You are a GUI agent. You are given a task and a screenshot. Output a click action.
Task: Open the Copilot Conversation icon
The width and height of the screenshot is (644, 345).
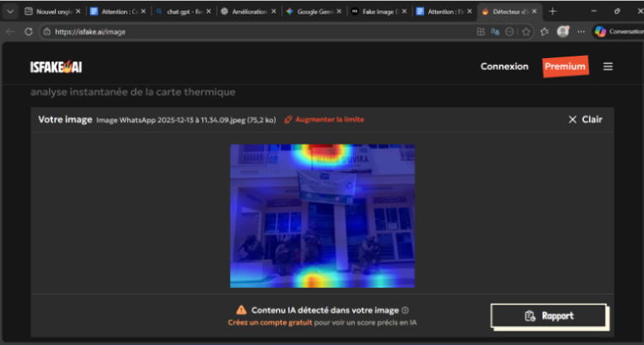[600, 31]
